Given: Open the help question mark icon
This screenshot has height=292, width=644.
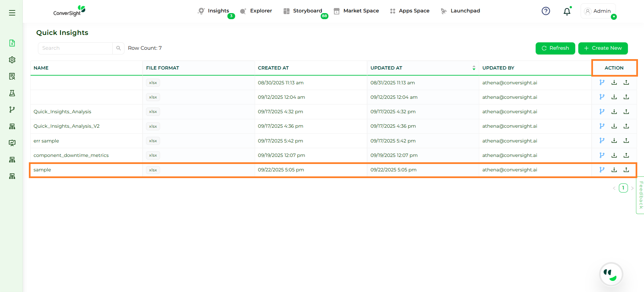Looking at the screenshot, I should point(546,11).
